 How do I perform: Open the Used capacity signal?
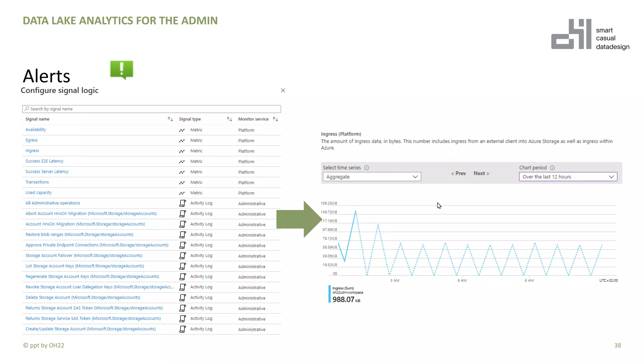38,193
